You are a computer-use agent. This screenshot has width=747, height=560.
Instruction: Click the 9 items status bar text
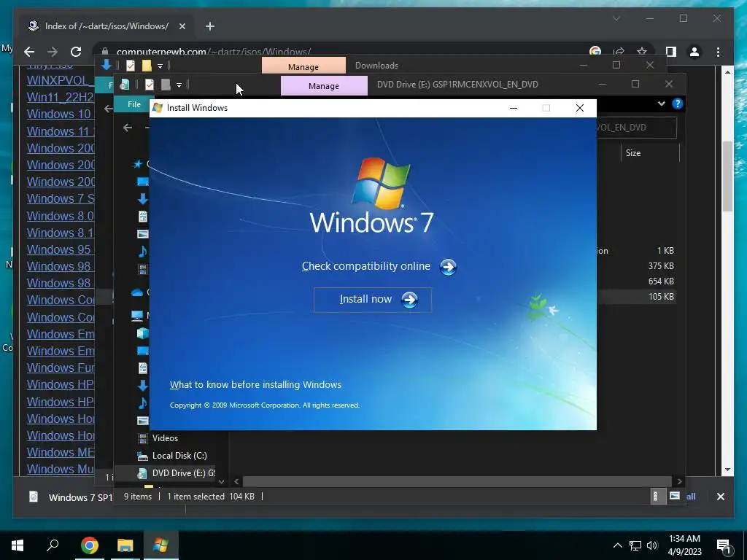coord(138,497)
